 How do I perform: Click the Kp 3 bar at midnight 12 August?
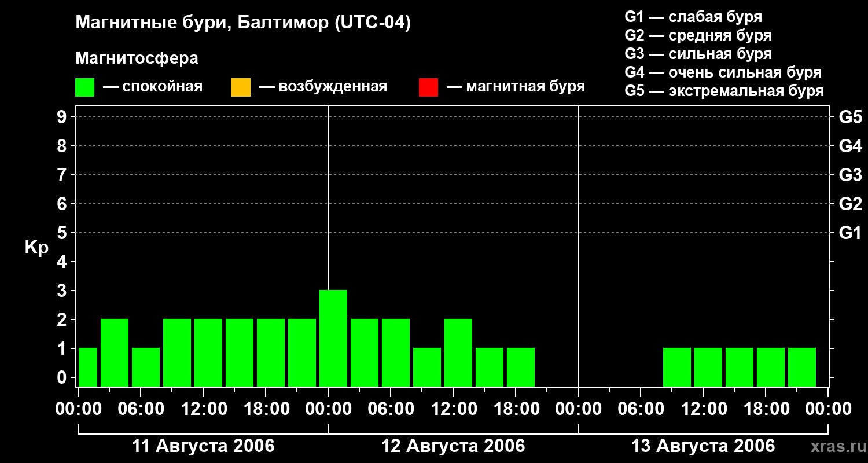333,338
